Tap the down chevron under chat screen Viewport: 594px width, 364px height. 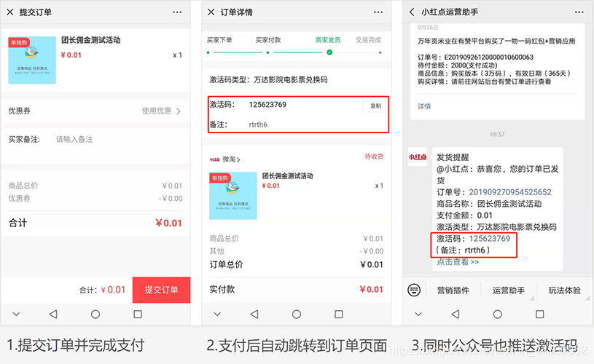point(418,314)
